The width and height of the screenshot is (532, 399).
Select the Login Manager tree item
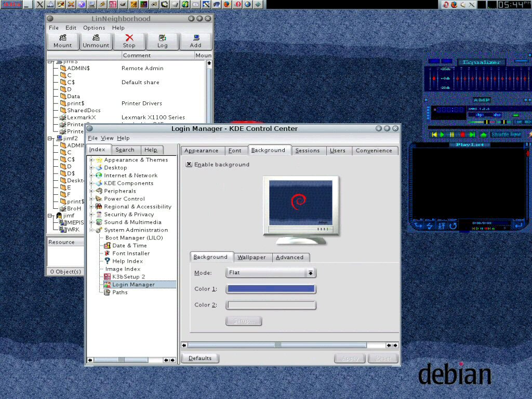point(134,285)
